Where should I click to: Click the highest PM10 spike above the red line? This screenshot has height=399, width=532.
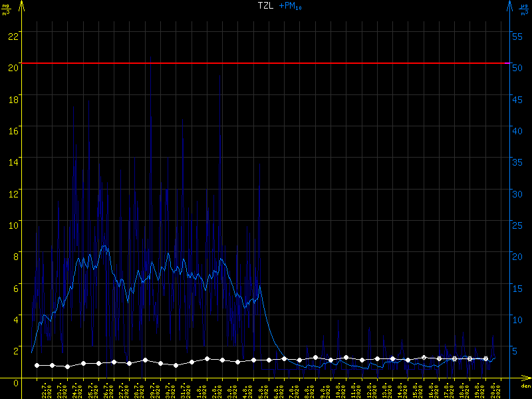coord(151,57)
